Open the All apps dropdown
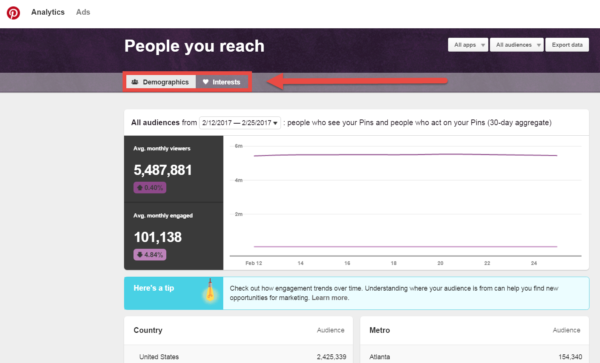 click(468, 45)
